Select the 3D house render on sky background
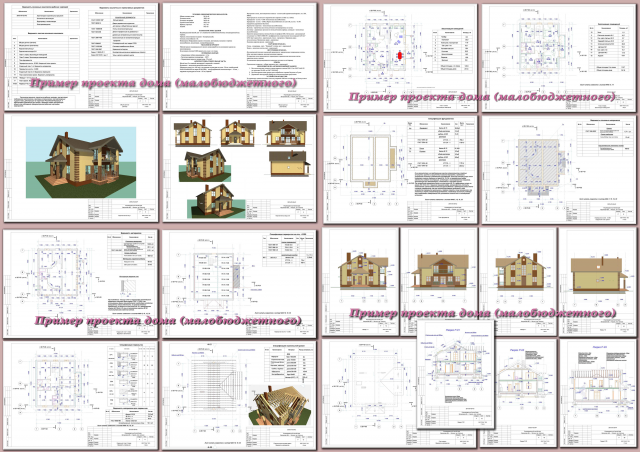 coord(81,163)
